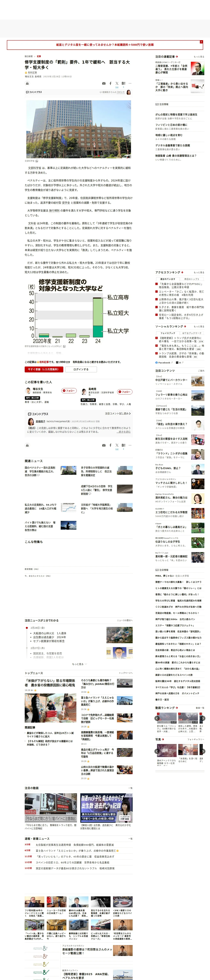Open ranking item エレベーター「かご」なく転落か
Image resolution: width=210 pixels, height=980 pixels.
click(181, 293)
